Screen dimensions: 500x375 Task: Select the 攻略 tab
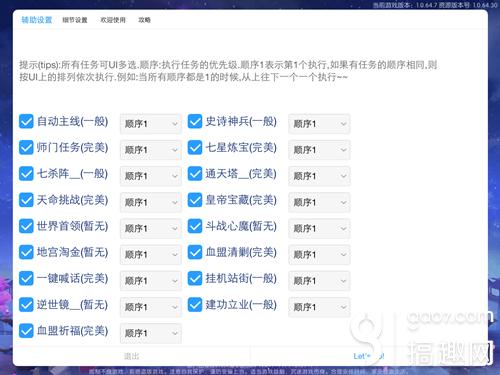pos(144,20)
